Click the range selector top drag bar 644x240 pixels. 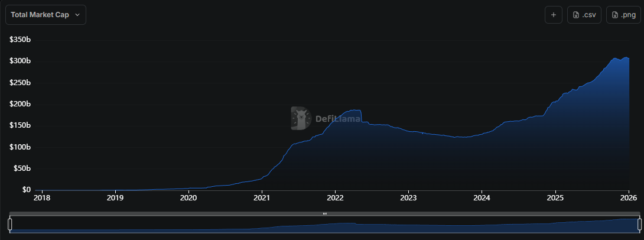(324, 214)
